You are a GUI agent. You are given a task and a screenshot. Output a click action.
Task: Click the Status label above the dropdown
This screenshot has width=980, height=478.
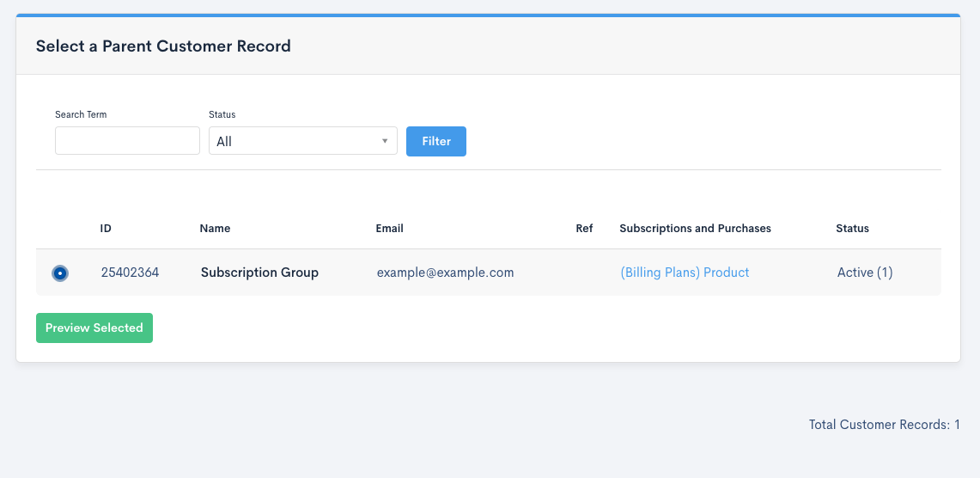[222, 114]
